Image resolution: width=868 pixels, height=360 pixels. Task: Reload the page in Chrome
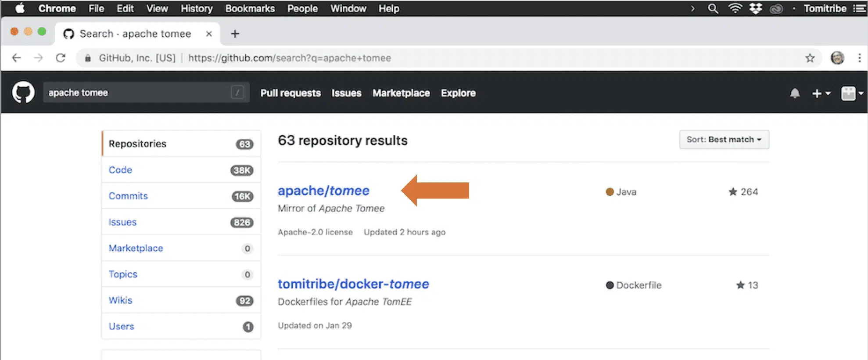(61, 58)
